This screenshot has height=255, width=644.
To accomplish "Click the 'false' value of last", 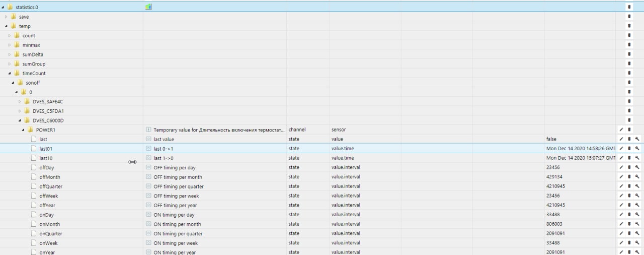I will click(x=551, y=139).
